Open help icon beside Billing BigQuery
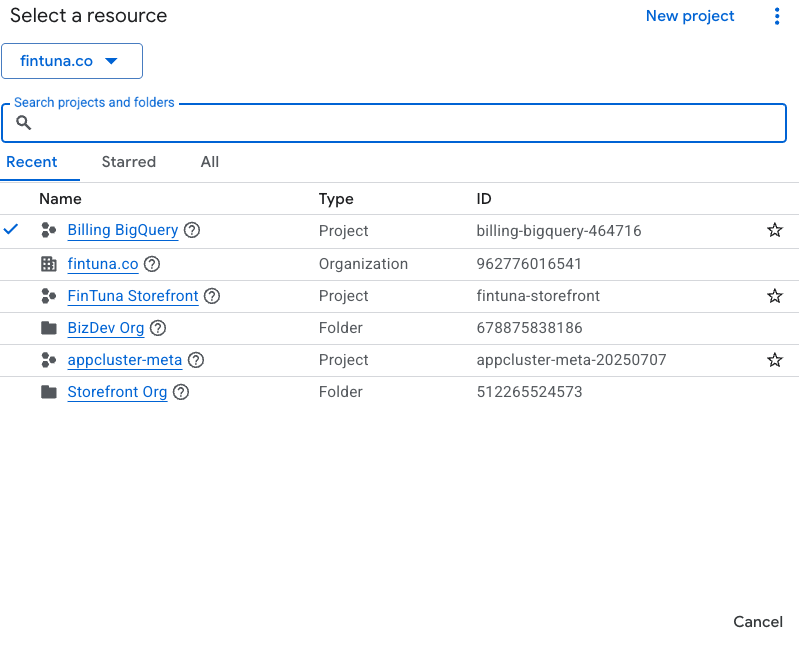The height and width of the screenshot is (645, 799). coord(192,230)
